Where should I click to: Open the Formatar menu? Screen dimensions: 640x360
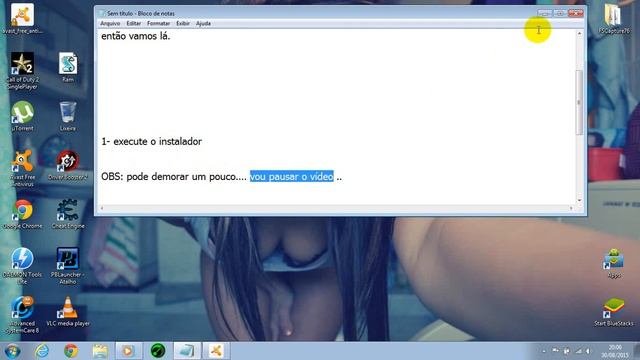click(x=158, y=23)
